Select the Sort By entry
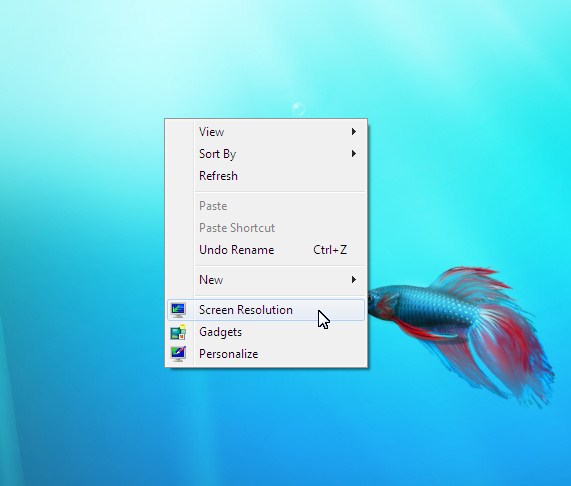 click(266, 154)
